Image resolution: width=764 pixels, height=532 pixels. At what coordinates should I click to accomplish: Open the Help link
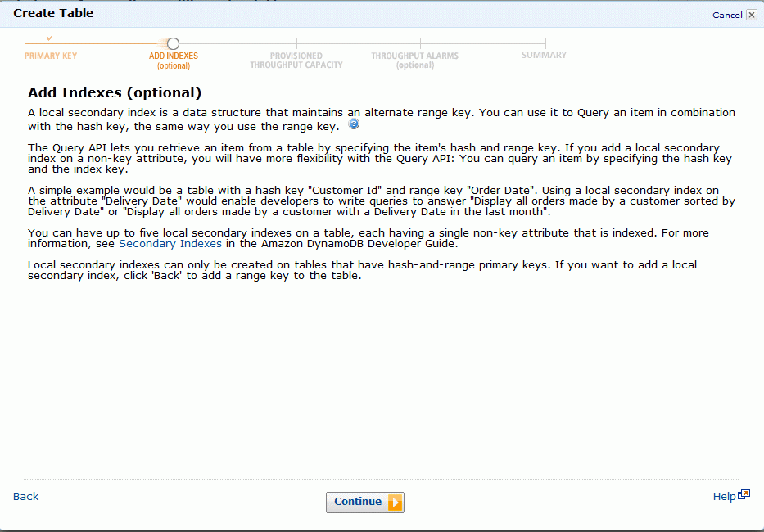point(724,497)
